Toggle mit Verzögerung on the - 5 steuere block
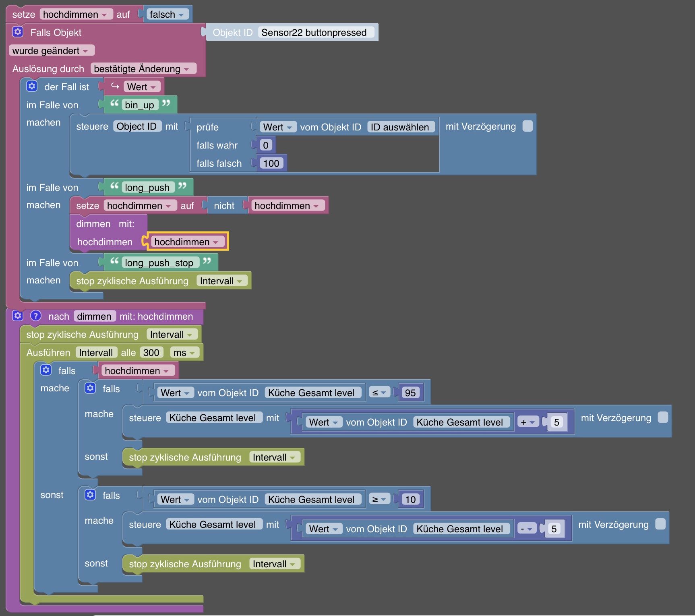Screen dimensions: 695x616 [x=660, y=524]
